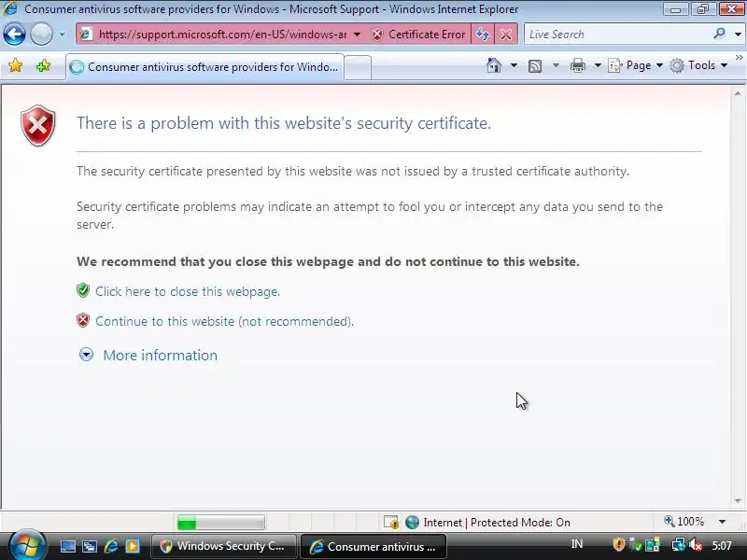Open a new blank tab
This screenshot has height=560, width=747.
pos(358,67)
